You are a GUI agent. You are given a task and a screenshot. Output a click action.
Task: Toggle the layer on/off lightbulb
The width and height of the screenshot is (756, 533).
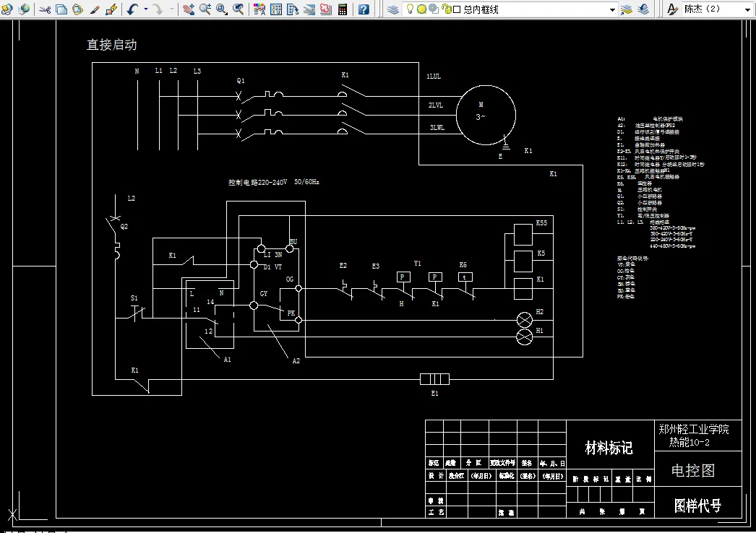click(410, 9)
